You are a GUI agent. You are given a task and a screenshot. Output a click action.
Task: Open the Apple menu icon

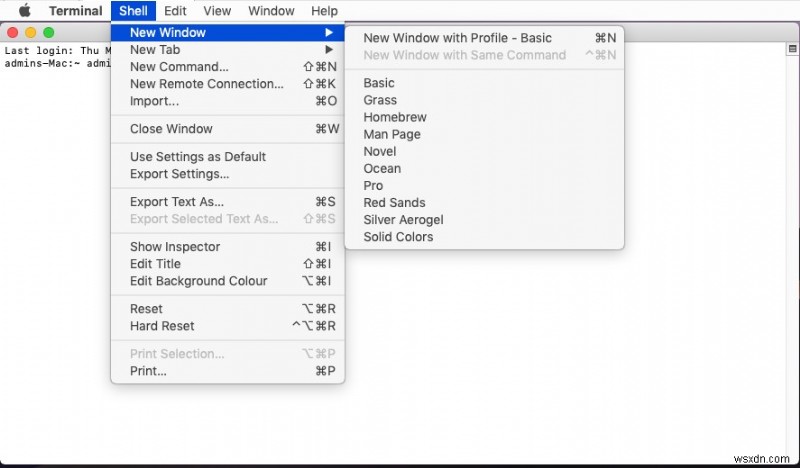26,11
